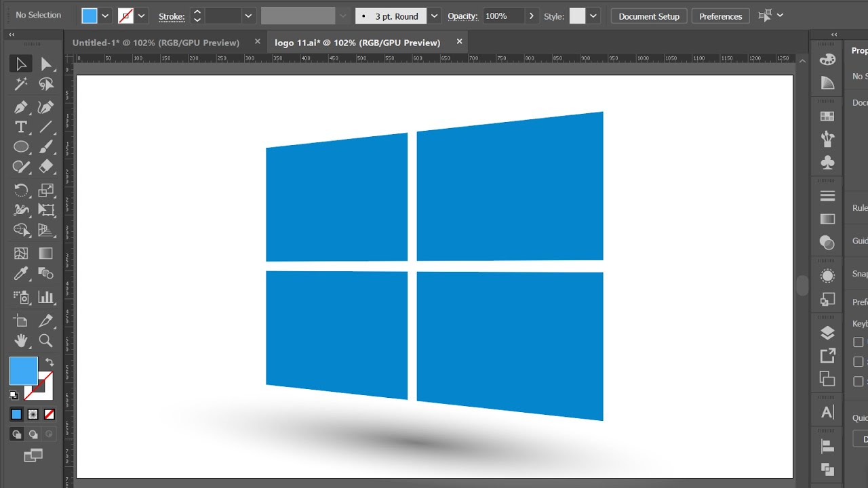Viewport: 868px width, 488px height.
Task: Select the Zoom tool magnifier
Action: pyautogui.click(x=46, y=340)
